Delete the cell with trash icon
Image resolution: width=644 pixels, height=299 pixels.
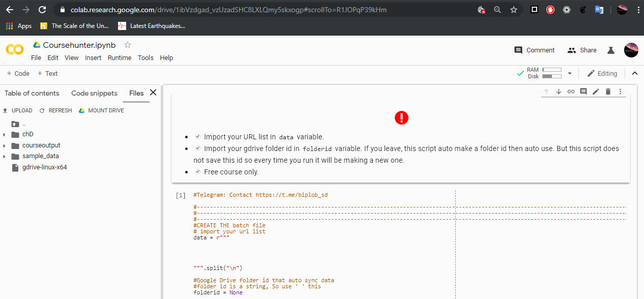608,92
